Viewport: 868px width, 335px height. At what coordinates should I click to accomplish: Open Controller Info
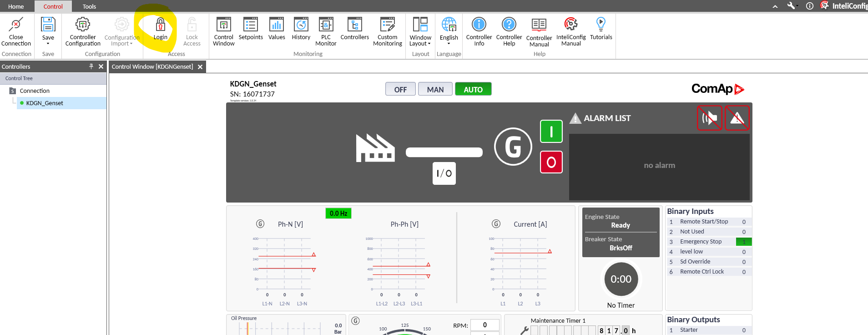479,31
